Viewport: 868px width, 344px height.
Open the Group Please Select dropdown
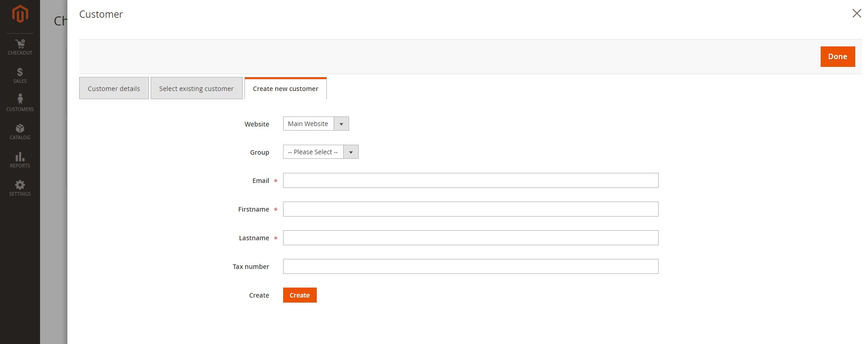321,152
